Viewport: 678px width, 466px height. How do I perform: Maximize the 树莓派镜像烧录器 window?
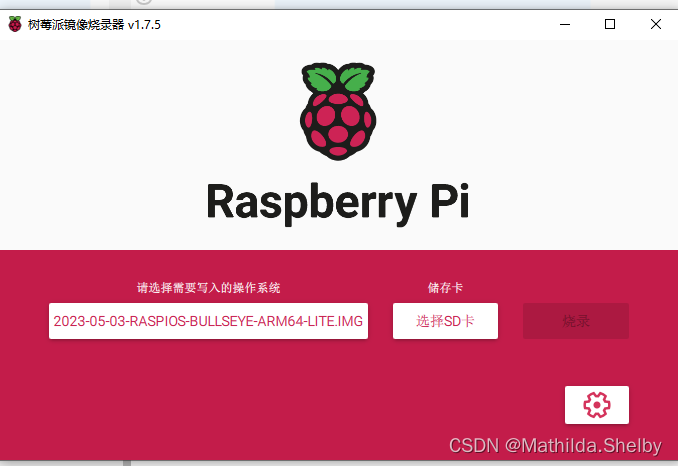pos(610,24)
